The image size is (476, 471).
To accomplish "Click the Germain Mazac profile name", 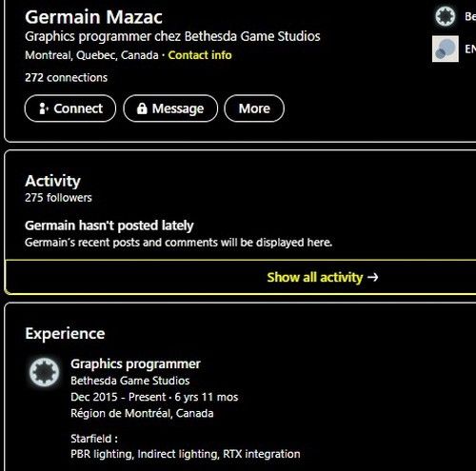I will pos(94,17).
